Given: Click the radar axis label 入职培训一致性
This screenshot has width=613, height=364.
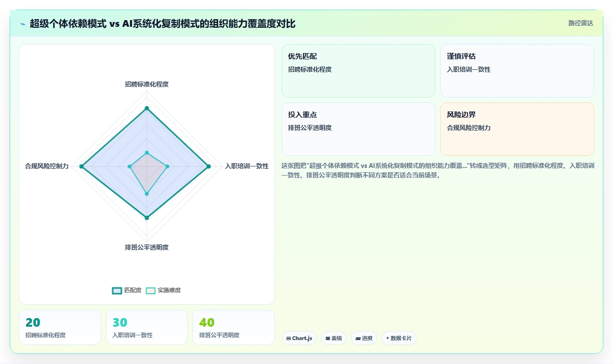Looking at the screenshot, I should 247,166.
